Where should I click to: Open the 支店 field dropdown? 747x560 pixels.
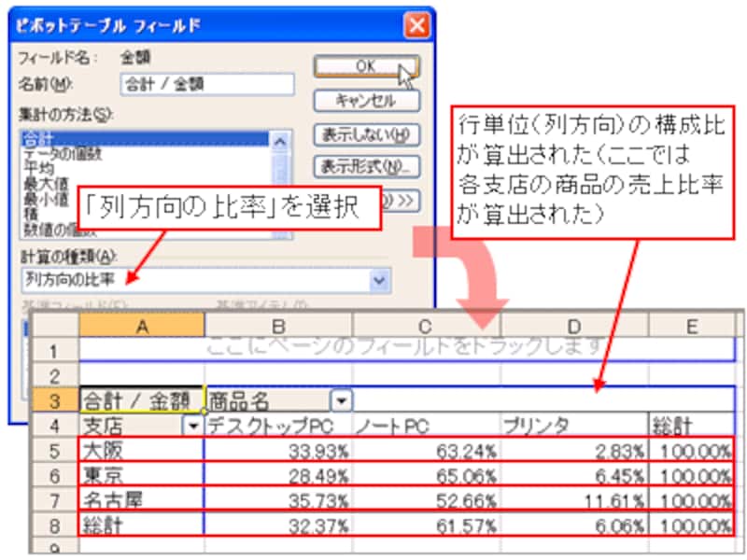tap(193, 426)
